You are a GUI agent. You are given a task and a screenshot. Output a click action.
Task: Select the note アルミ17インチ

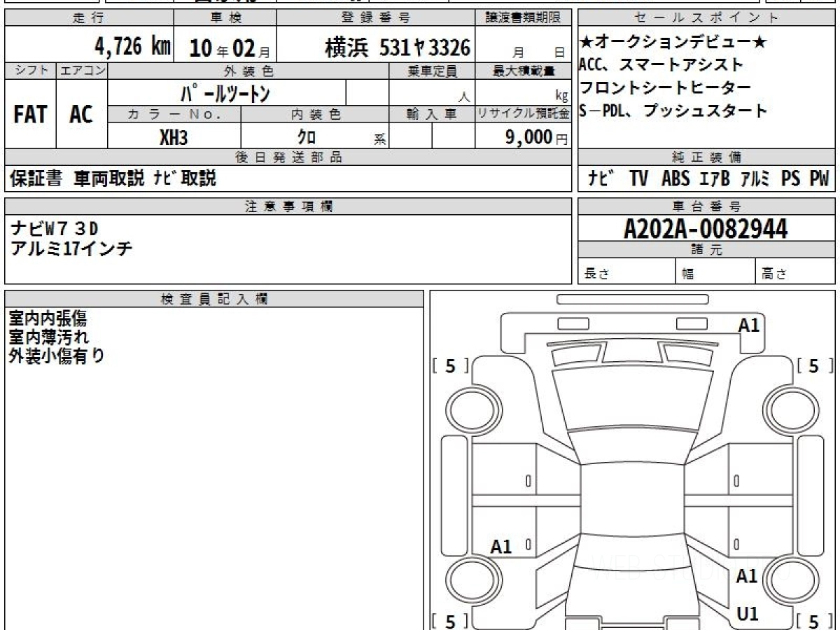pyautogui.click(x=71, y=247)
